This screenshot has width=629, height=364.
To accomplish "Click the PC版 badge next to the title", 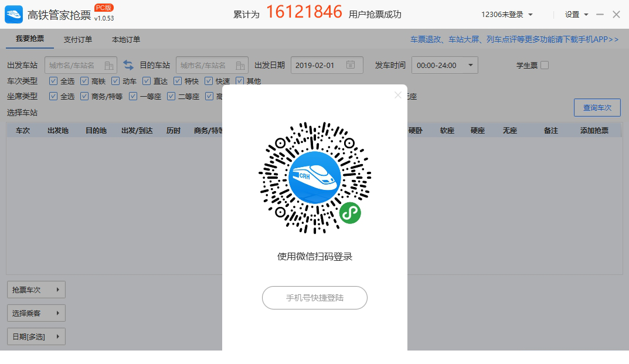I will [x=104, y=8].
